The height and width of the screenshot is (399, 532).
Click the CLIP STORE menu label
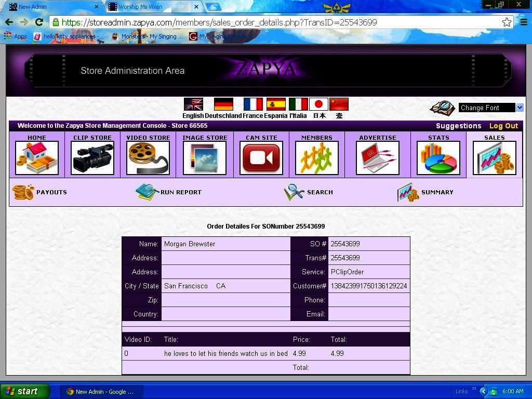coord(92,137)
